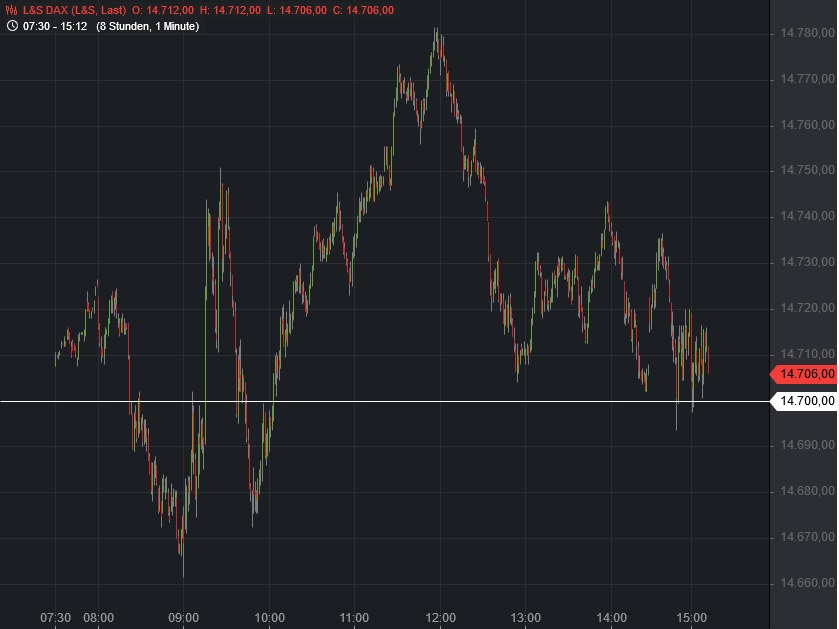Viewport: 839px width, 629px height.
Task: Click the 12:00 time axis label
Action: [x=443, y=618]
